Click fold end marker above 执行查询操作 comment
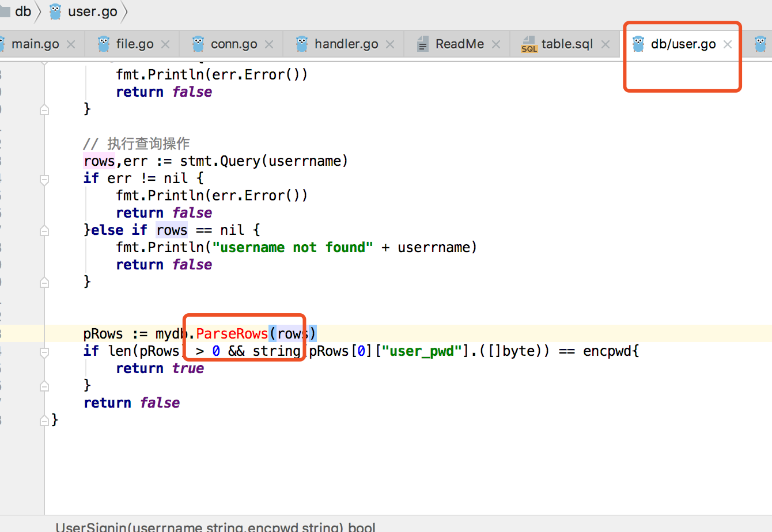Viewport: 772px width, 532px height. pos(44,109)
